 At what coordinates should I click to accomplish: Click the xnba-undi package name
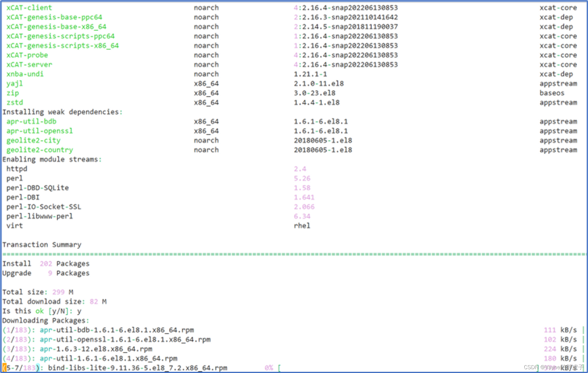click(x=25, y=74)
